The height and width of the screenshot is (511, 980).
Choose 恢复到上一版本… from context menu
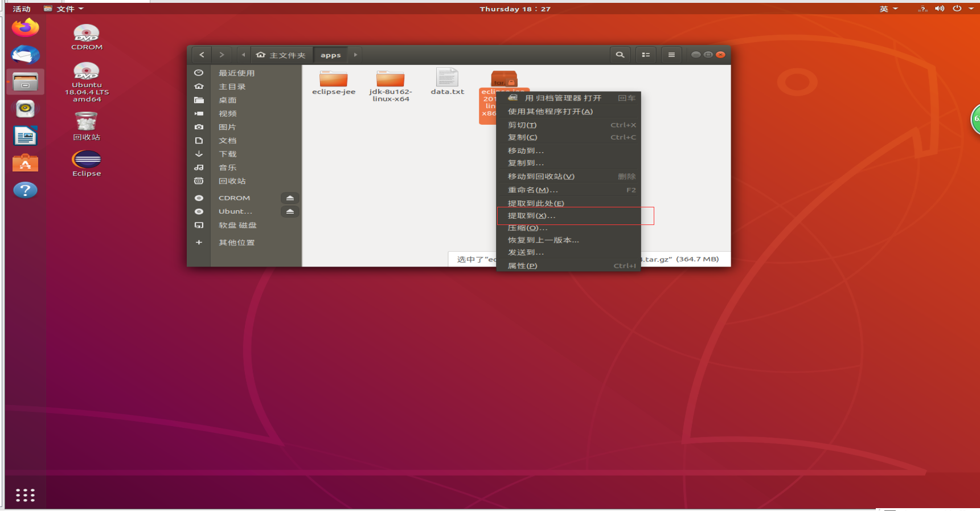[569, 240]
